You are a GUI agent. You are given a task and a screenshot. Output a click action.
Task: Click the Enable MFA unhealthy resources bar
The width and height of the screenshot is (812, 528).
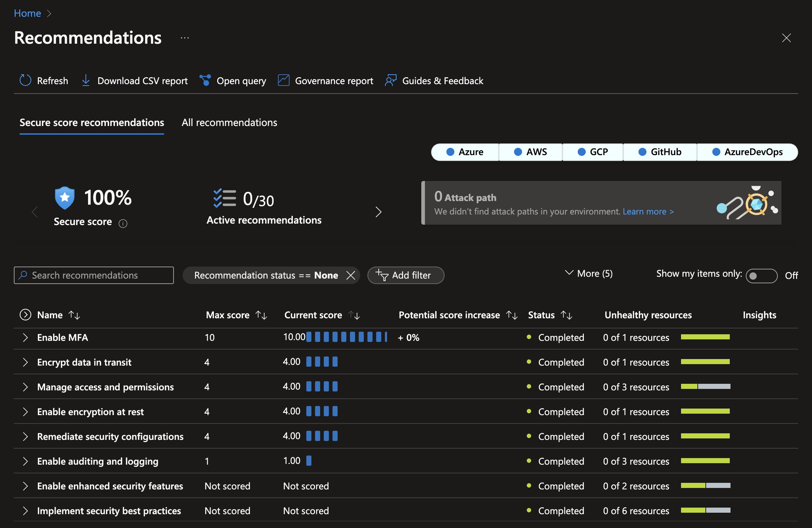click(705, 337)
